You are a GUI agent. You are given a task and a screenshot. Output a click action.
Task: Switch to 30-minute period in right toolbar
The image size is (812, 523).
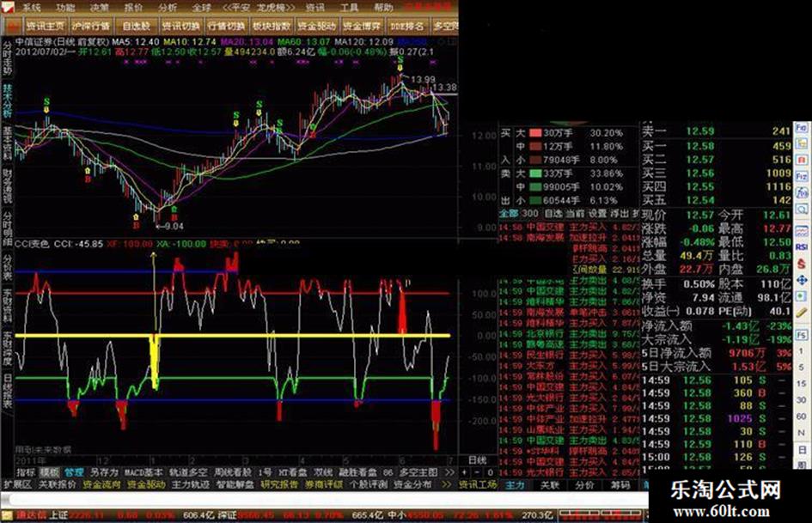pyautogui.click(x=801, y=399)
